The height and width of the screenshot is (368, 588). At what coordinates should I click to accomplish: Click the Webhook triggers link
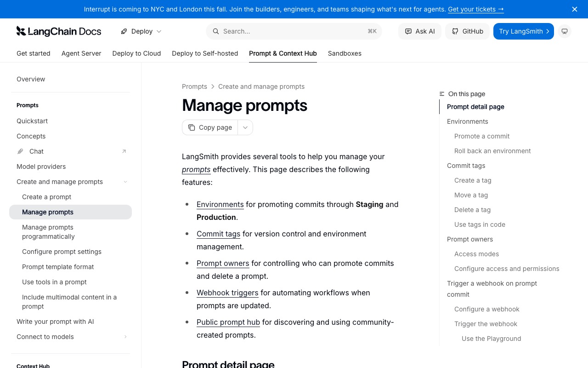[x=227, y=293]
